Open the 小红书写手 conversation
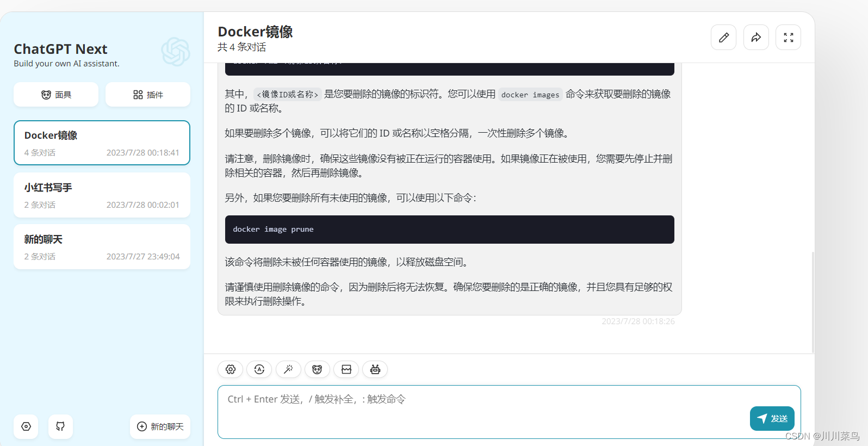 pyautogui.click(x=102, y=195)
